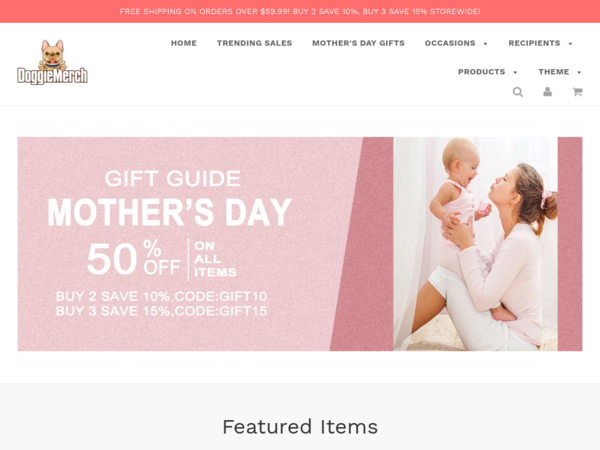The height and width of the screenshot is (450, 600).
Task: Expand the Recipients dropdown arrow
Action: pyautogui.click(x=571, y=44)
